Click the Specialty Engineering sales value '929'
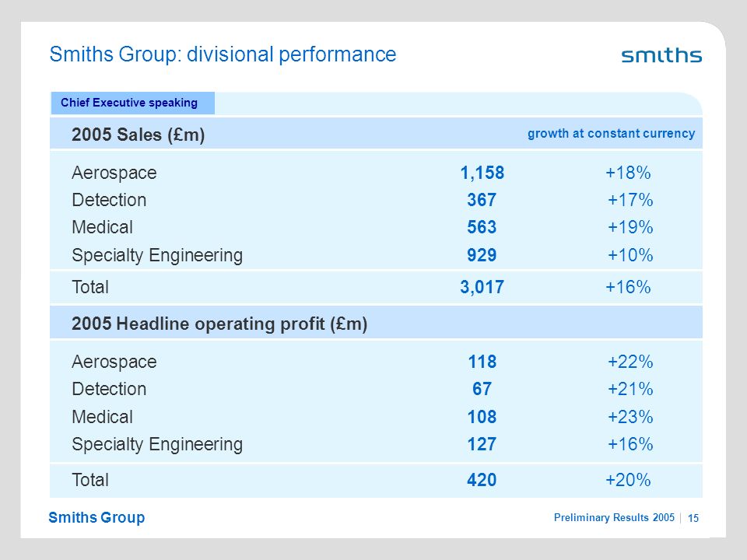747x560 pixels. click(482, 255)
